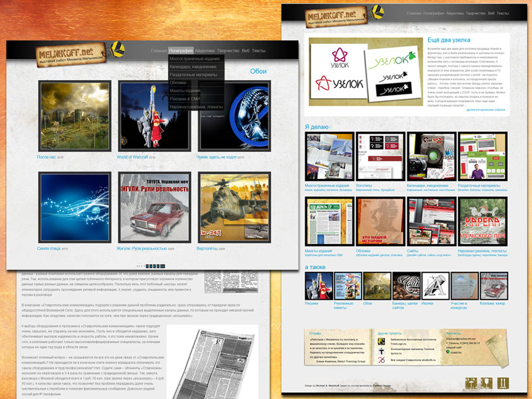Open the tprice.ru green T icon

(x=381, y=351)
